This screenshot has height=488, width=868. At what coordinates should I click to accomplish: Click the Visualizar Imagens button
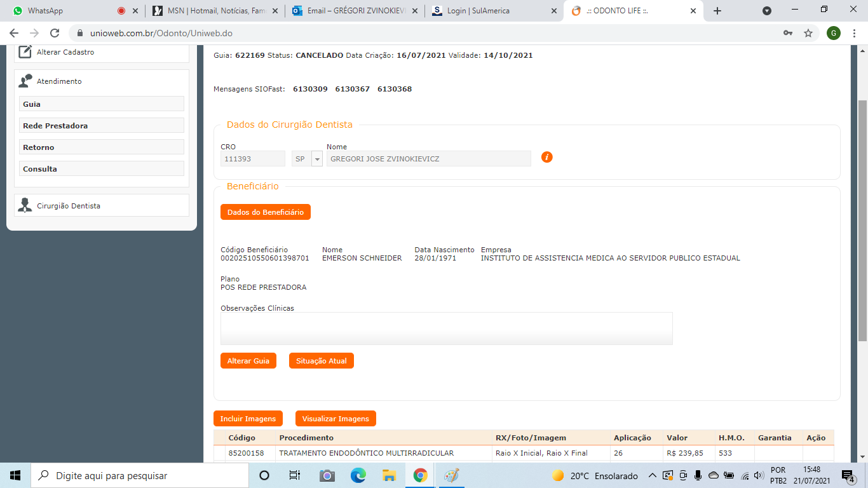coord(336,419)
